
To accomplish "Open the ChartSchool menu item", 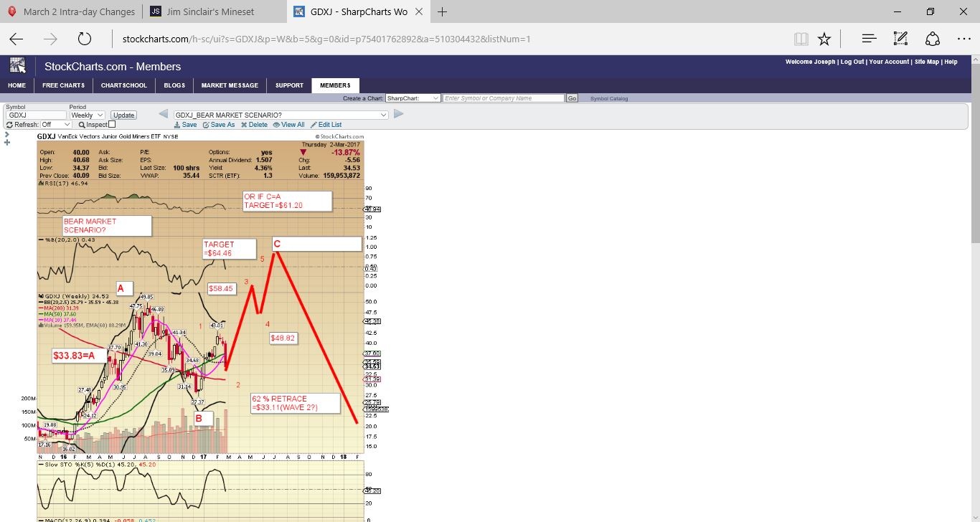I will [124, 85].
